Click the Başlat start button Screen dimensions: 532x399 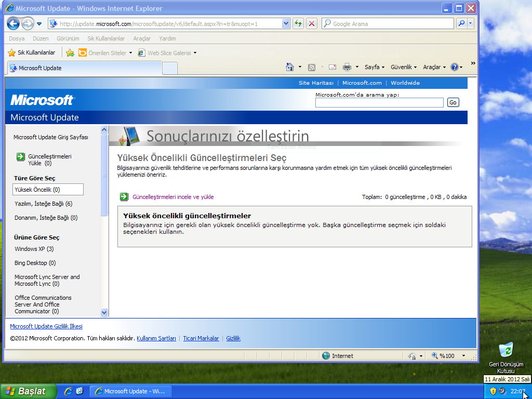28,391
